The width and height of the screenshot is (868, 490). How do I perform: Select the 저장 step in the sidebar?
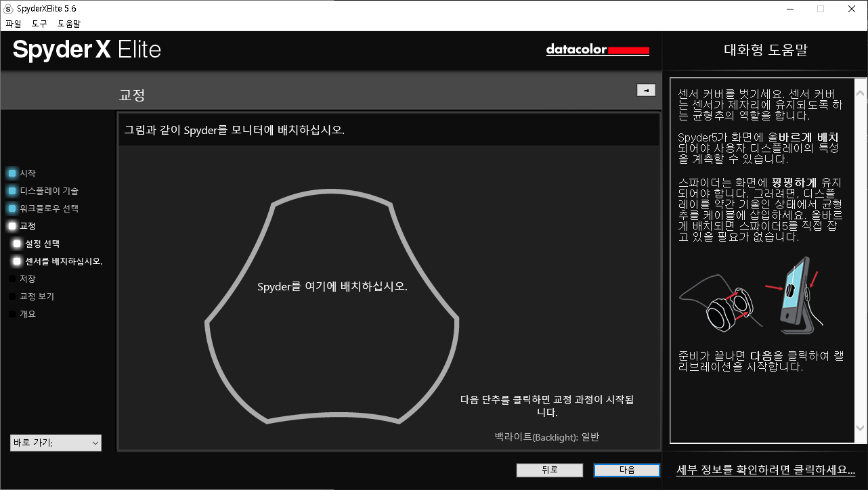point(28,279)
